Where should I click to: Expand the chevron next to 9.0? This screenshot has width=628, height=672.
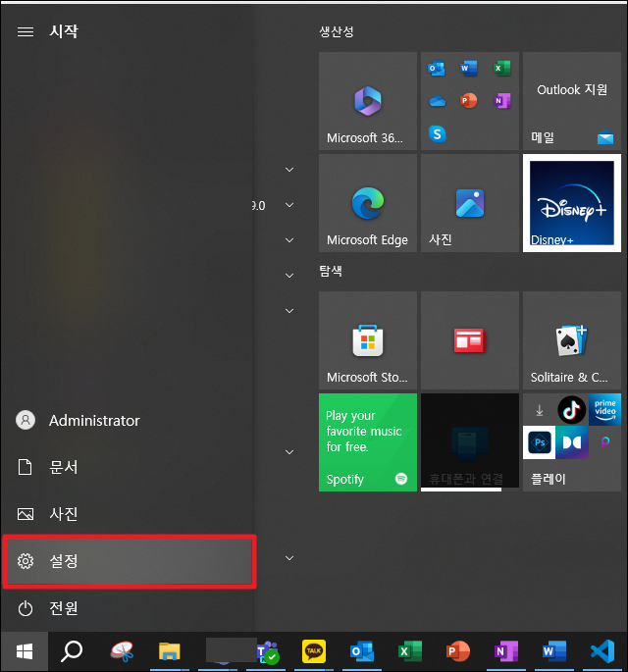289,205
